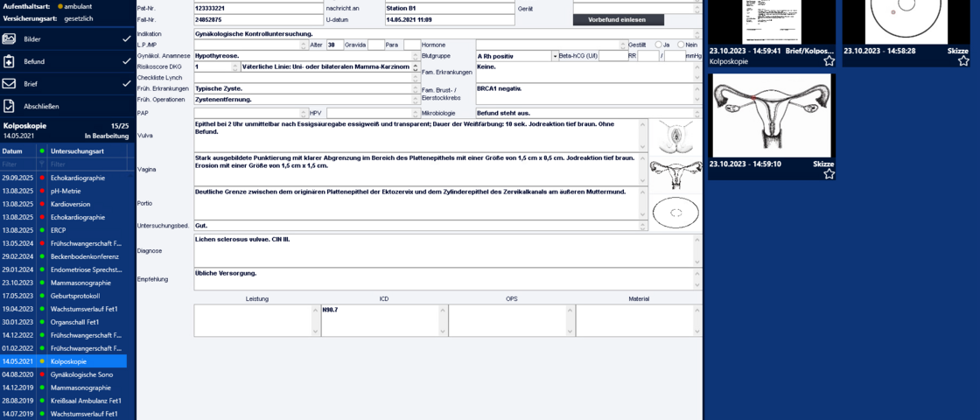Click the Risikoscore DKG spinner arrows
This screenshot has width=980, height=420.
coord(236,67)
